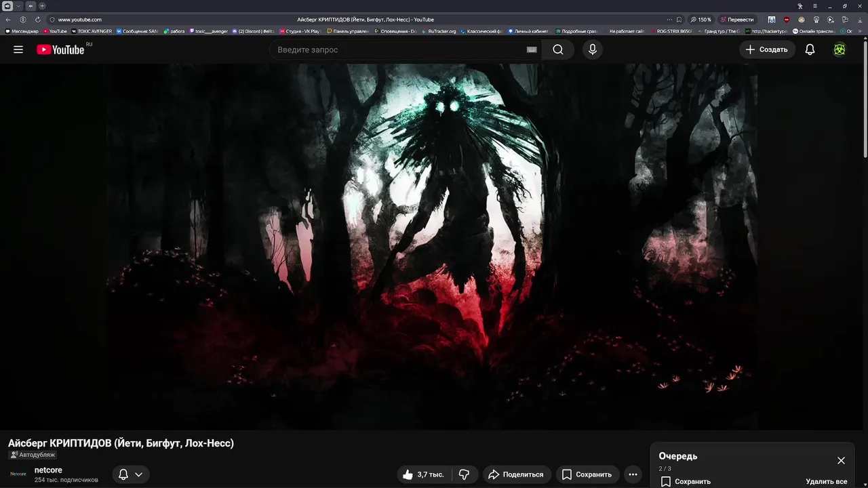Reload the page

(x=37, y=20)
